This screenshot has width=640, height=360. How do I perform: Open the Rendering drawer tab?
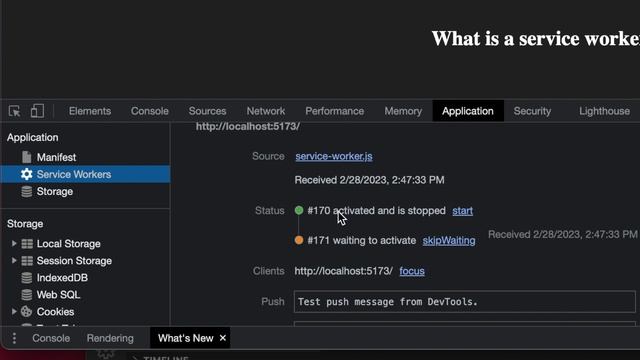pyautogui.click(x=110, y=338)
